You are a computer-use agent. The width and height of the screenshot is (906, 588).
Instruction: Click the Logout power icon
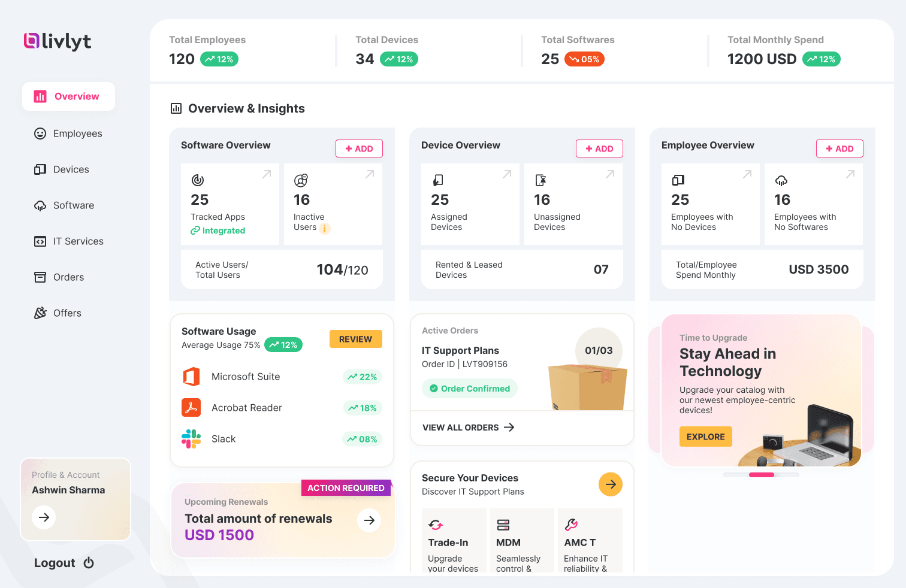coord(89,563)
